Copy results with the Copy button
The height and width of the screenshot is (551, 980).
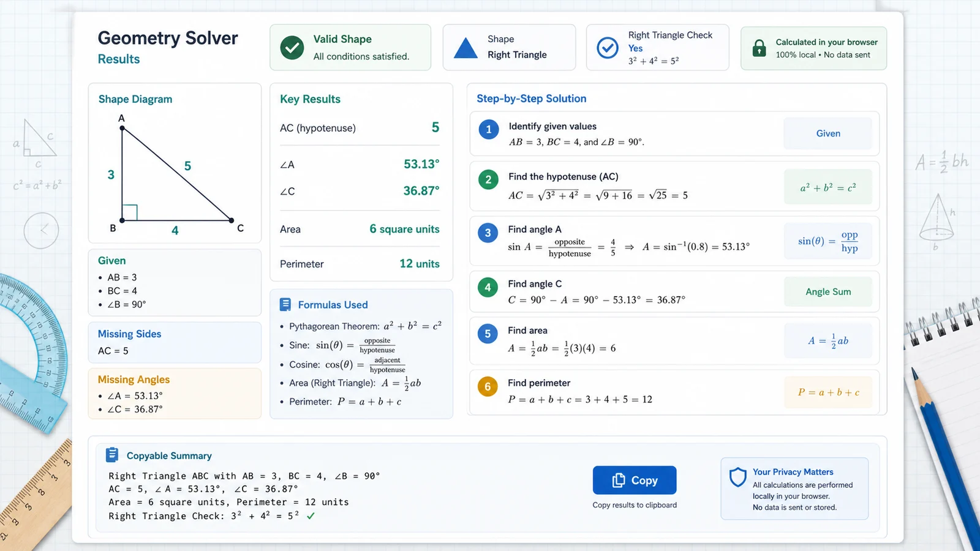point(635,480)
